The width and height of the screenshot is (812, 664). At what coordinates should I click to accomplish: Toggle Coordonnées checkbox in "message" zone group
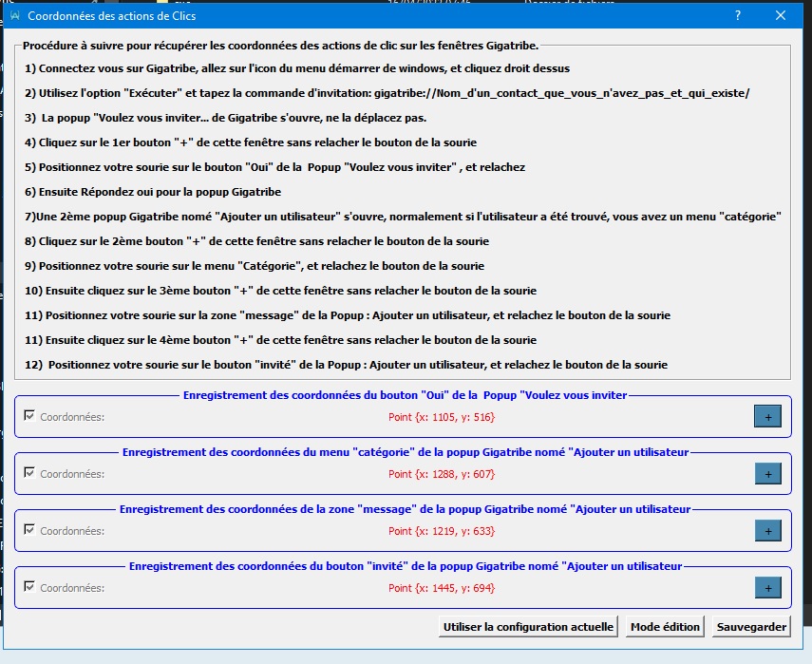(x=29, y=530)
